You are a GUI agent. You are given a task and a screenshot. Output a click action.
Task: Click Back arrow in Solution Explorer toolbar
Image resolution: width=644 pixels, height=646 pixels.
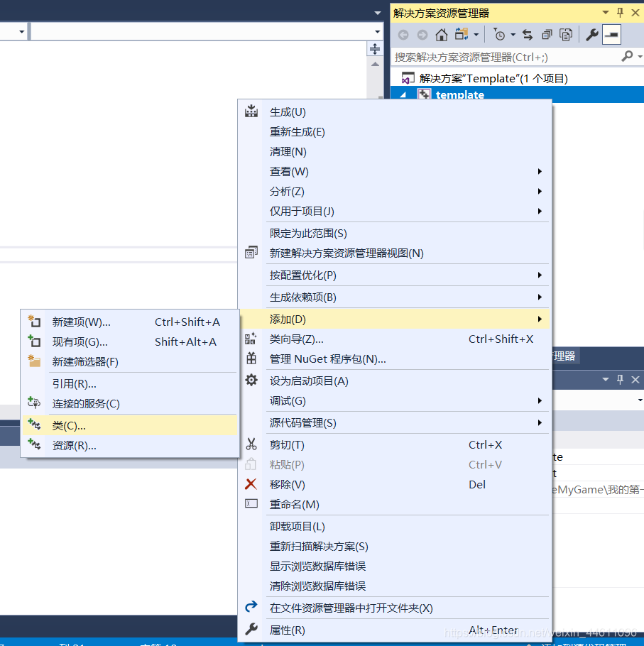click(403, 35)
